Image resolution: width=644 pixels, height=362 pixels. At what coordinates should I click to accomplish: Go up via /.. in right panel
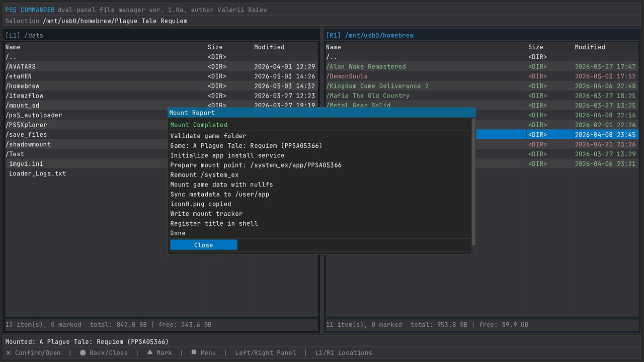(x=482, y=57)
